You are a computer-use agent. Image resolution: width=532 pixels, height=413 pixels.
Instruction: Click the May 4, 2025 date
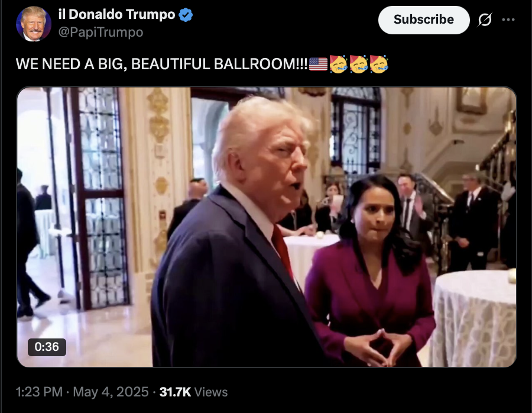tap(111, 392)
